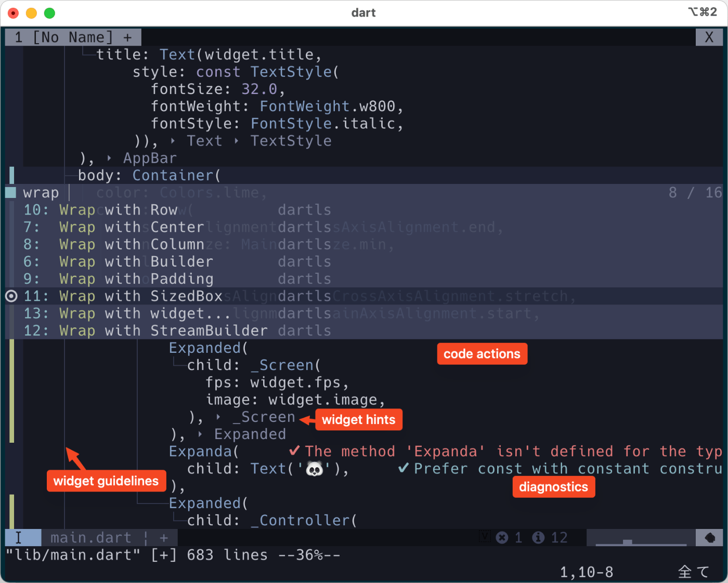Click the teal square icon before wrap prompt

(x=10, y=193)
